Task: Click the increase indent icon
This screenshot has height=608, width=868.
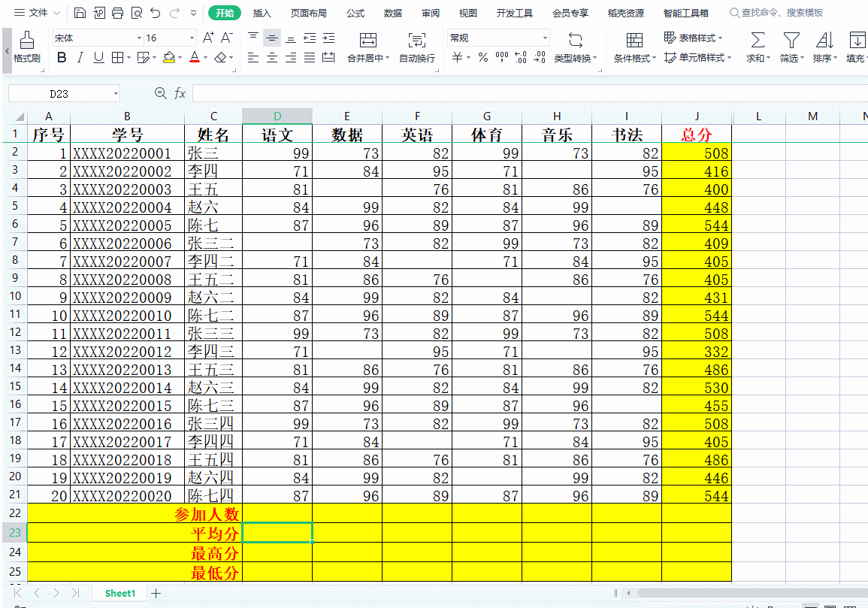Action: tap(329, 38)
